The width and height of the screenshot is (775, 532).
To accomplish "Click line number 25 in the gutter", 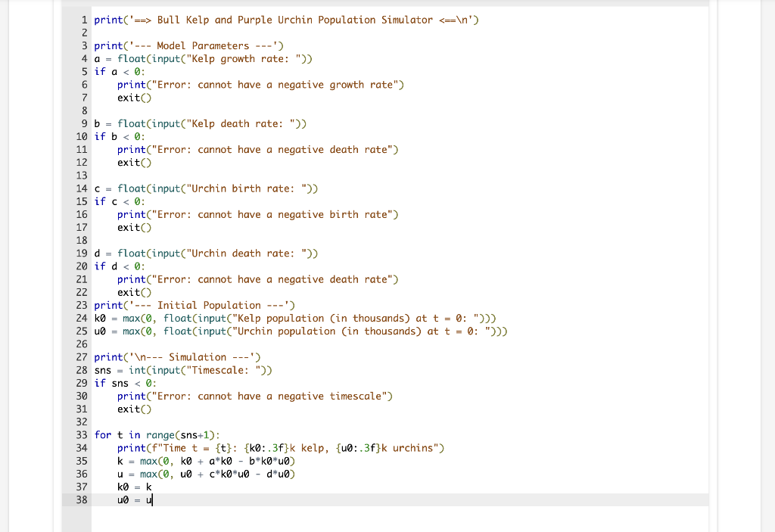I will click(81, 331).
